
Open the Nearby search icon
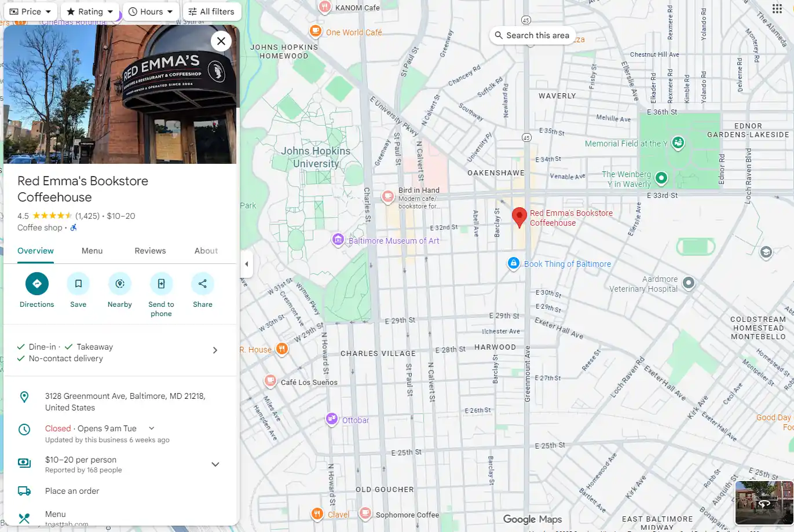(x=120, y=284)
